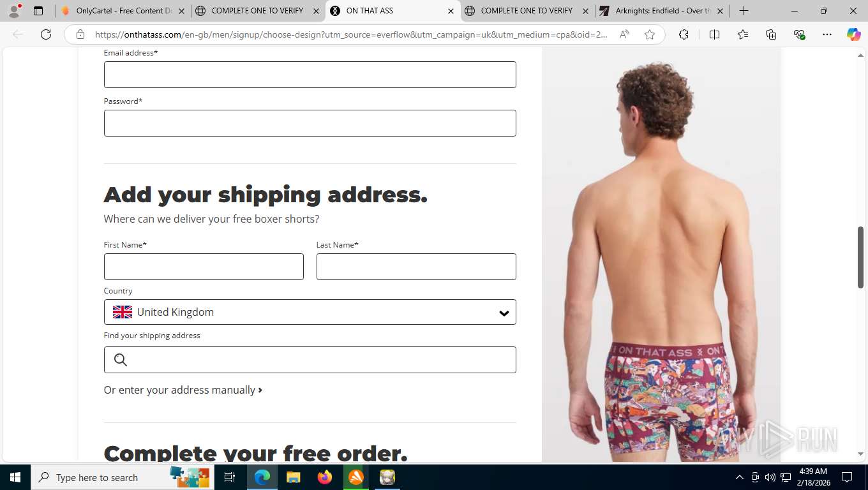Launch Firefox from the taskbar

pyautogui.click(x=325, y=477)
